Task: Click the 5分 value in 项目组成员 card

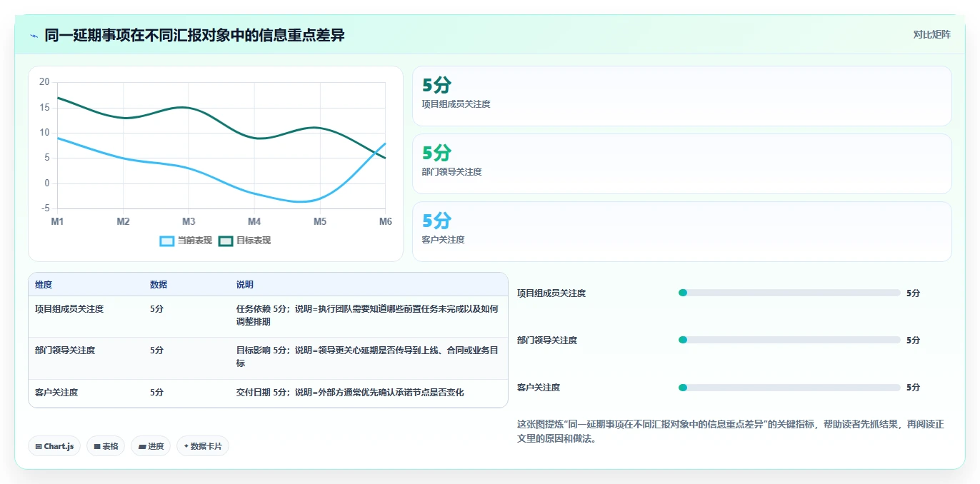Action: (436, 85)
